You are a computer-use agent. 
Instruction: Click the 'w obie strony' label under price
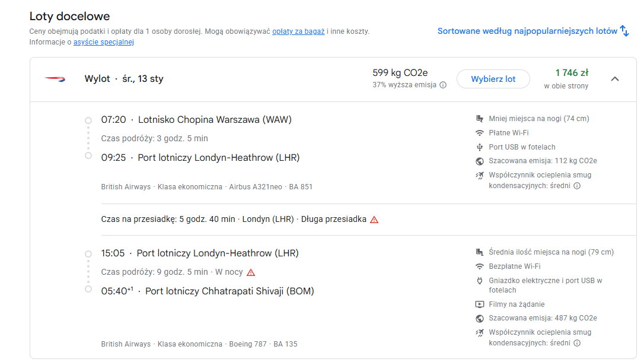click(566, 86)
